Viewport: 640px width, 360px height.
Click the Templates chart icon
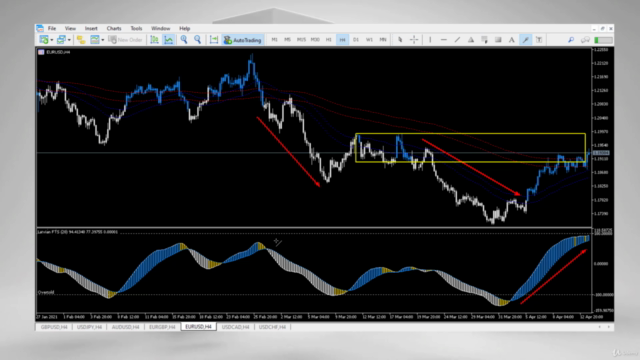click(95, 40)
